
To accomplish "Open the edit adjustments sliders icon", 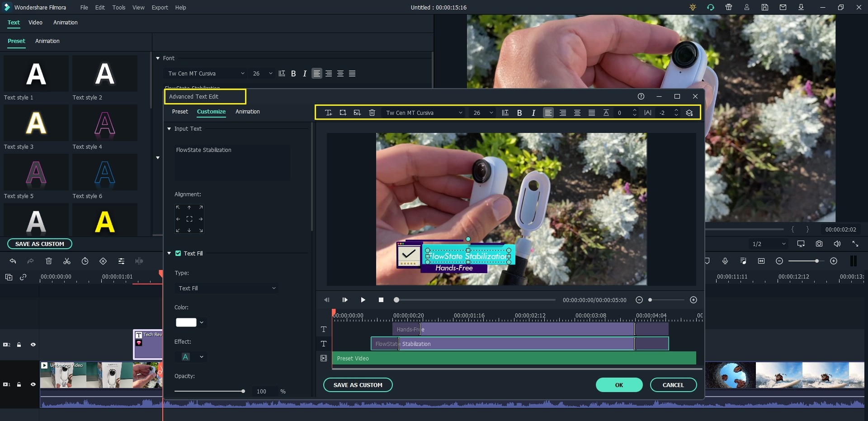I will click(121, 261).
